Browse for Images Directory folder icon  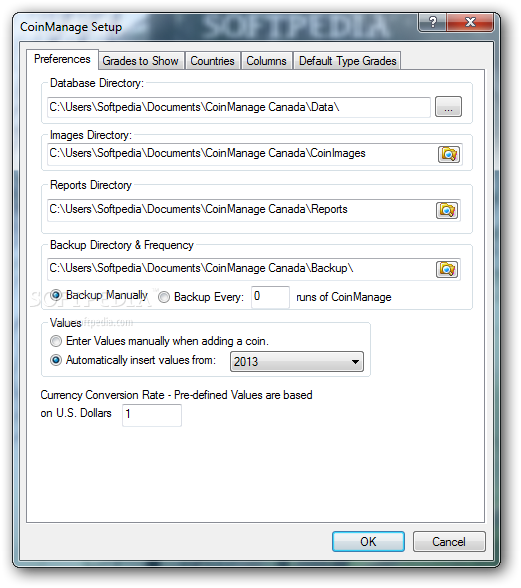click(449, 154)
